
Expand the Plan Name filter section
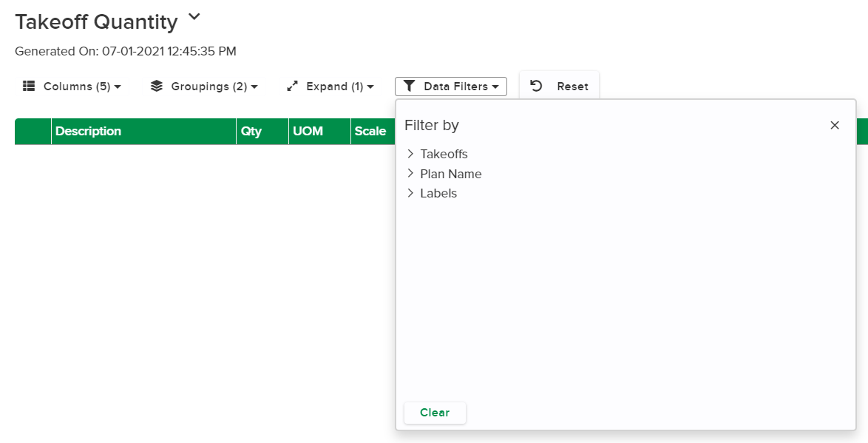[x=410, y=173]
